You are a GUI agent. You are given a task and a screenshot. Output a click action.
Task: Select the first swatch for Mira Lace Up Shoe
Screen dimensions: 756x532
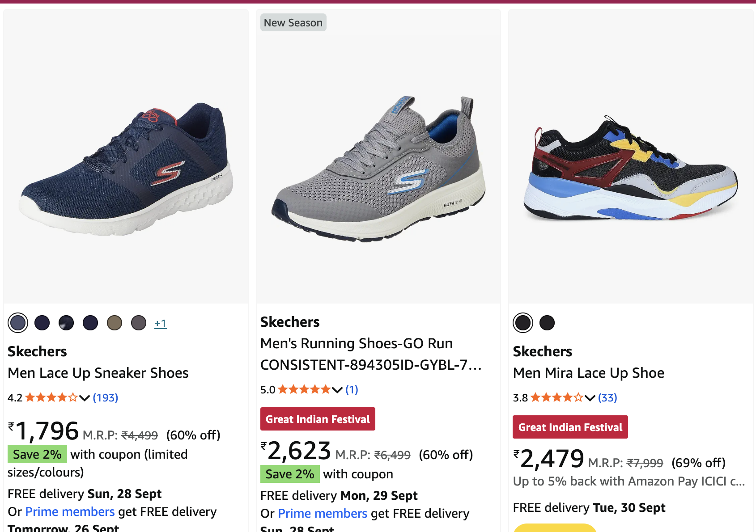[523, 323]
